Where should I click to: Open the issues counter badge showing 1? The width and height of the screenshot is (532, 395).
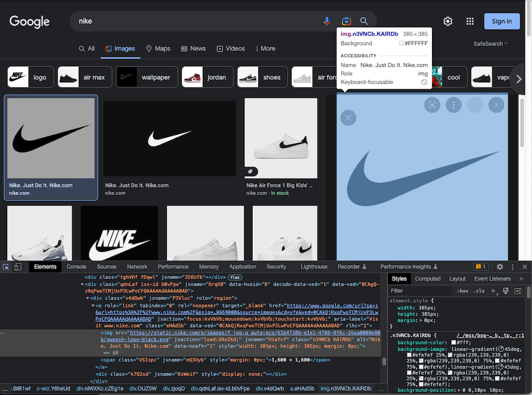[481, 267]
